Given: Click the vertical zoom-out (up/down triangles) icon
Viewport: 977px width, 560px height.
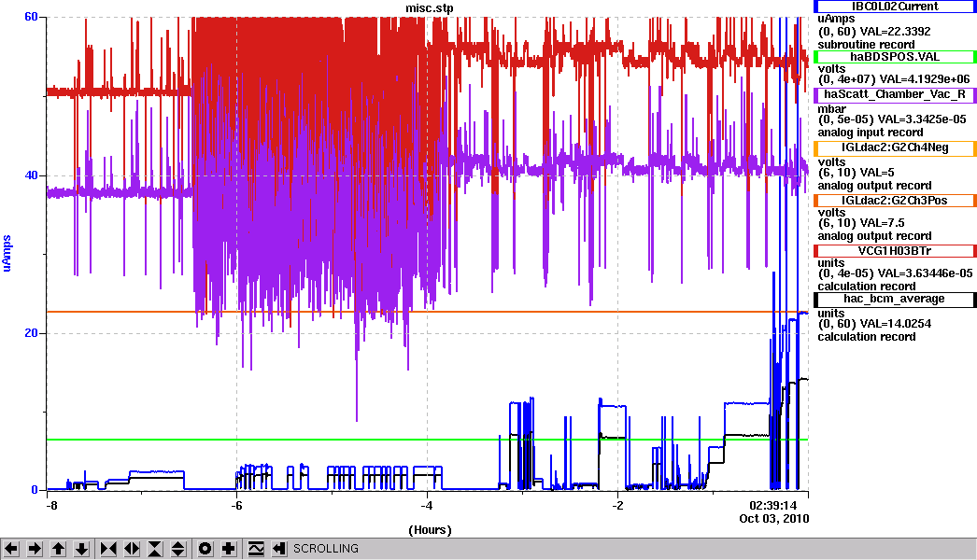Looking at the screenshot, I should (178, 549).
